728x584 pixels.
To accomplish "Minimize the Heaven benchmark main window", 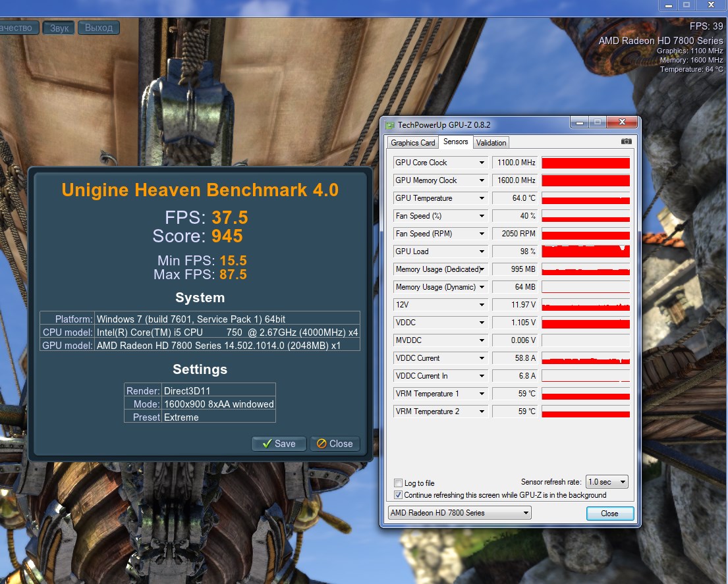I will pyautogui.click(x=669, y=5).
